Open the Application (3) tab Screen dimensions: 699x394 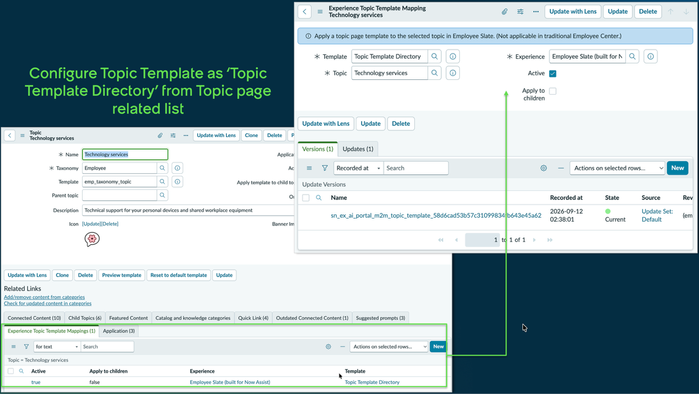tap(119, 331)
